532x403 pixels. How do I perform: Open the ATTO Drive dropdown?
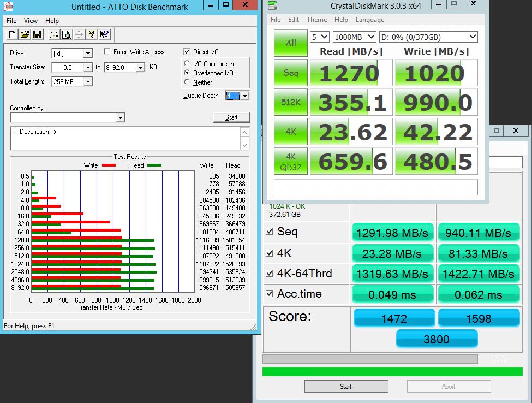[x=88, y=53]
